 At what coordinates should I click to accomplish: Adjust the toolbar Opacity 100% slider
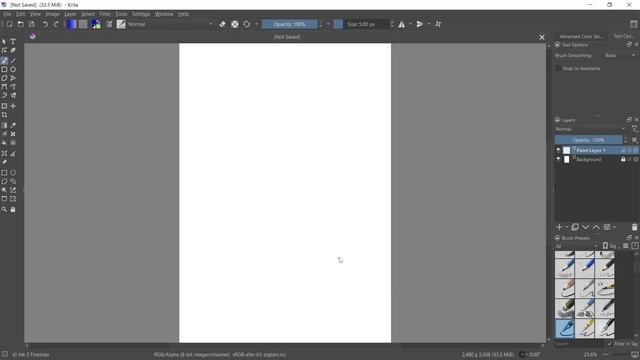(289, 24)
